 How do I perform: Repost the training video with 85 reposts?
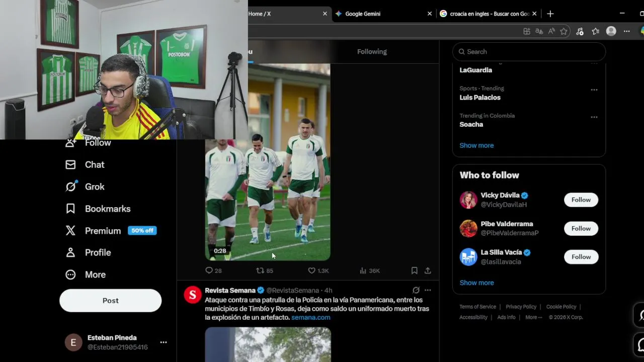(265, 270)
